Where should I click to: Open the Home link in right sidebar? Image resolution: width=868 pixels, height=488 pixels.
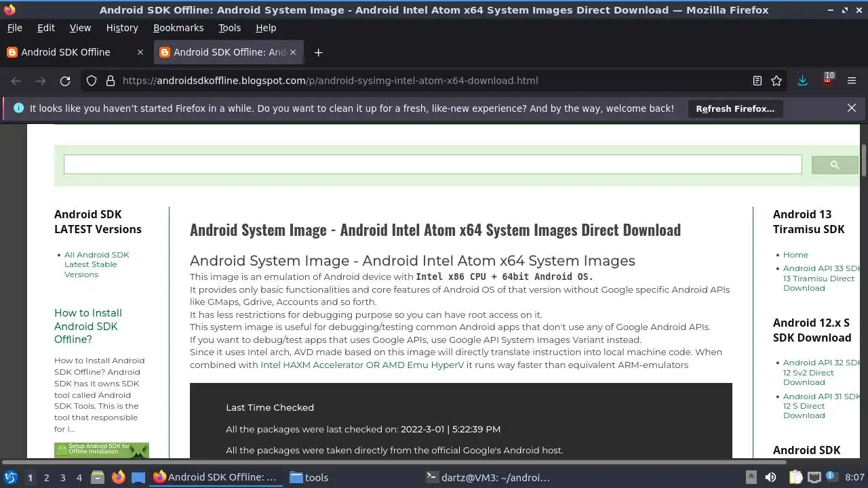(795, 255)
